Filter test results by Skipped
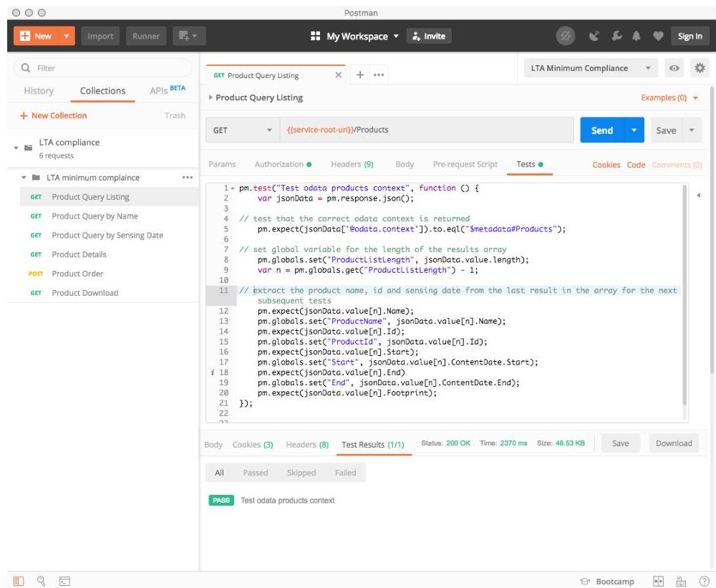 (x=301, y=473)
